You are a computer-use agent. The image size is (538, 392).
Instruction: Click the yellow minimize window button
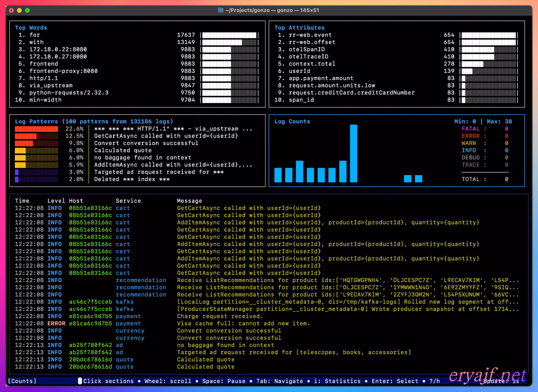pyautogui.click(x=19, y=10)
